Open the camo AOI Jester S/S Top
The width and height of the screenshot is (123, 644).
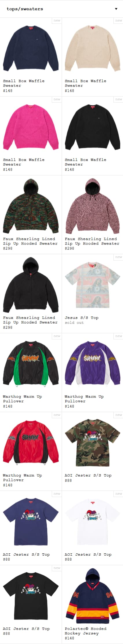pyautogui.click(x=92, y=443)
